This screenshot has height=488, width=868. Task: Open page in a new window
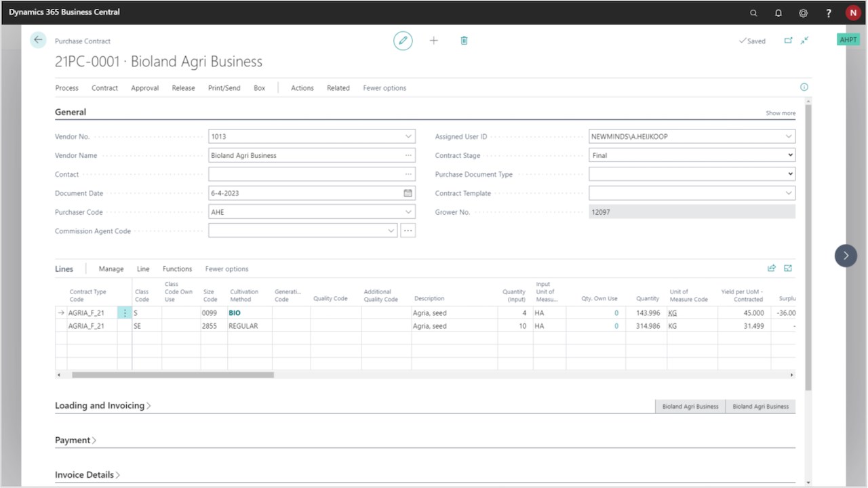[788, 41]
